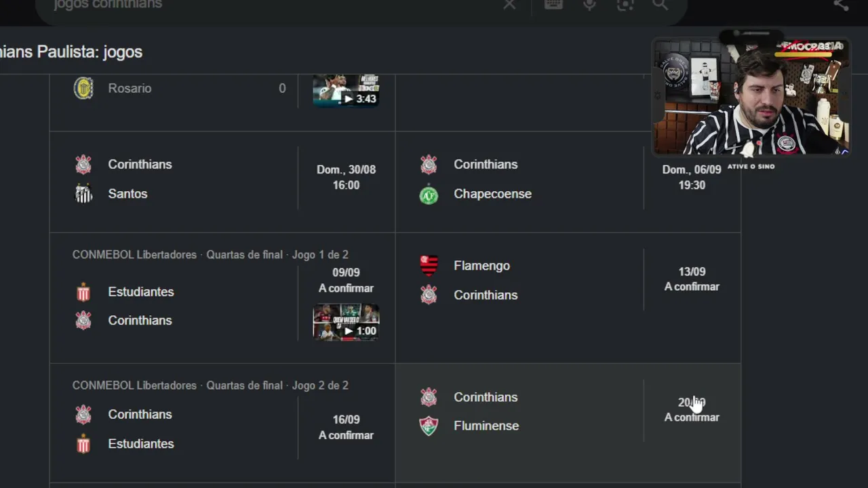The image size is (868, 488).
Task: Open the Corinthians vs Santos match
Action: (x=222, y=182)
